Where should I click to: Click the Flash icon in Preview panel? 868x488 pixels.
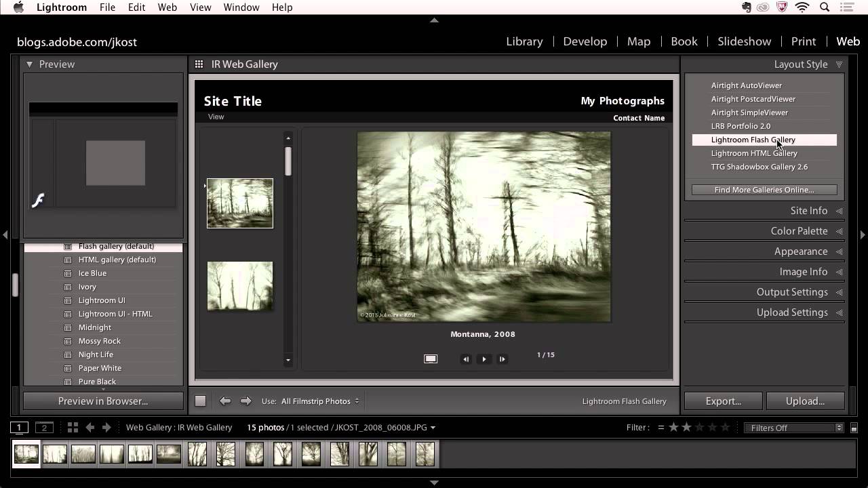(x=38, y=201)
